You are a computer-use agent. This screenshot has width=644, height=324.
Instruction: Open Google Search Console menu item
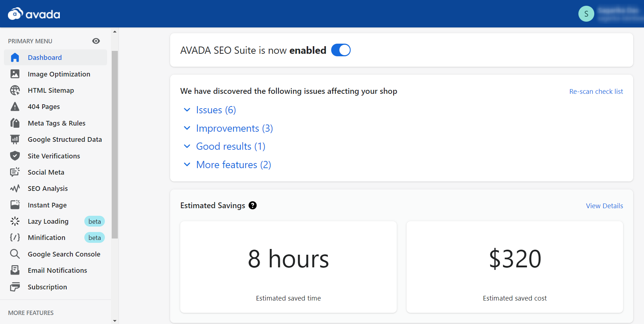pyautogui.click(x=55, y=254)
